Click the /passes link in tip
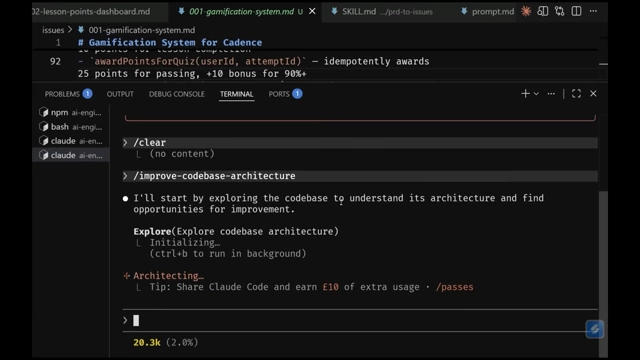Screen dimensions: 640x360 454,287
